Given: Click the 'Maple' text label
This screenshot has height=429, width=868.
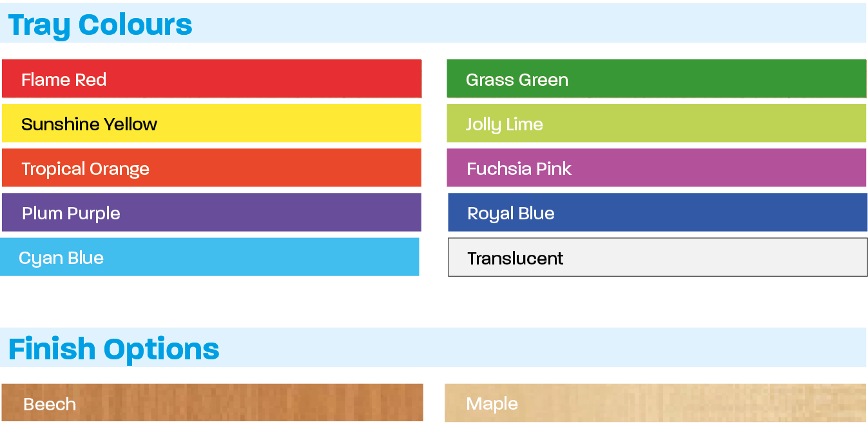Looking at the screenshot, I should 492,404.
